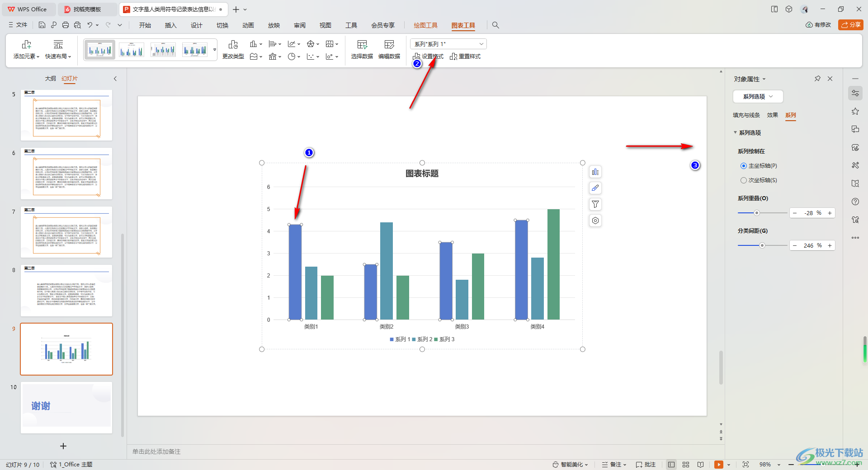Open the 系列选项 dropdown in properties panel

click(758, 97)
